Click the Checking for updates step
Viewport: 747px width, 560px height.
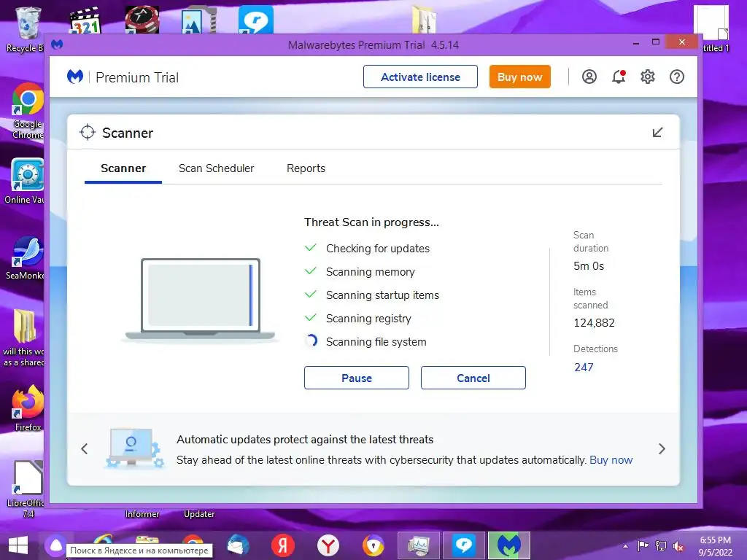pyautogui.click(x=378, y=249)
